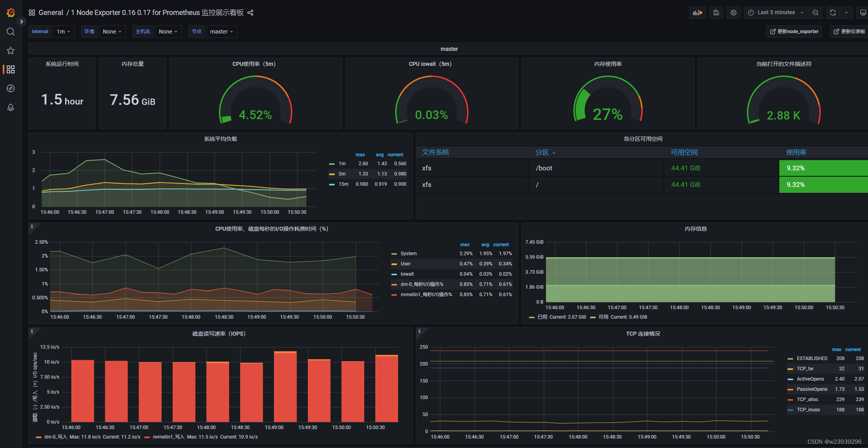Click the Grafana logo home icon
This screenshot has height=448, width=868.
[x=11, y=13]
